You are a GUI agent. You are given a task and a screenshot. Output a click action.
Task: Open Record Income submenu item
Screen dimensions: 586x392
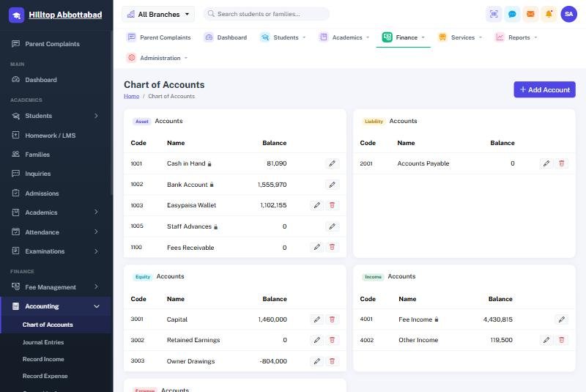point(43,359)
